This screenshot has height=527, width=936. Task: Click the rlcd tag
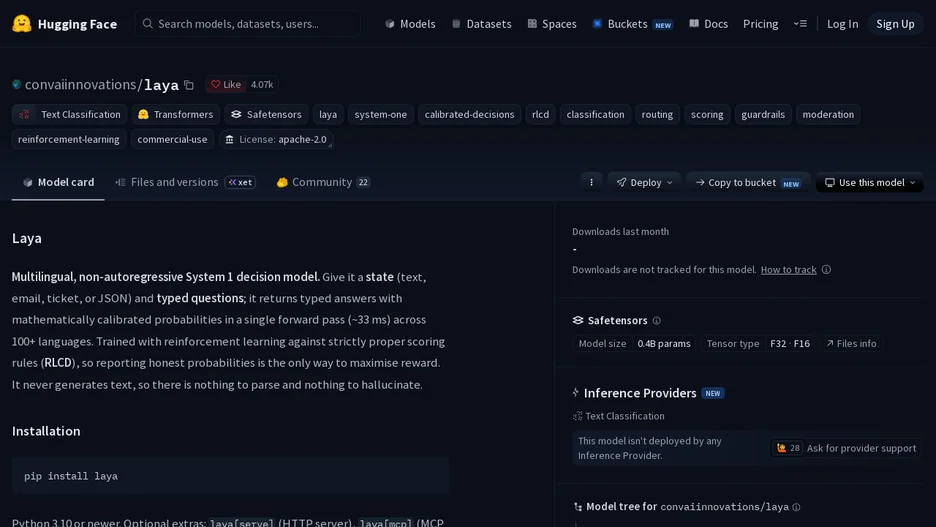pyautogui.click(x=540, y=115)
